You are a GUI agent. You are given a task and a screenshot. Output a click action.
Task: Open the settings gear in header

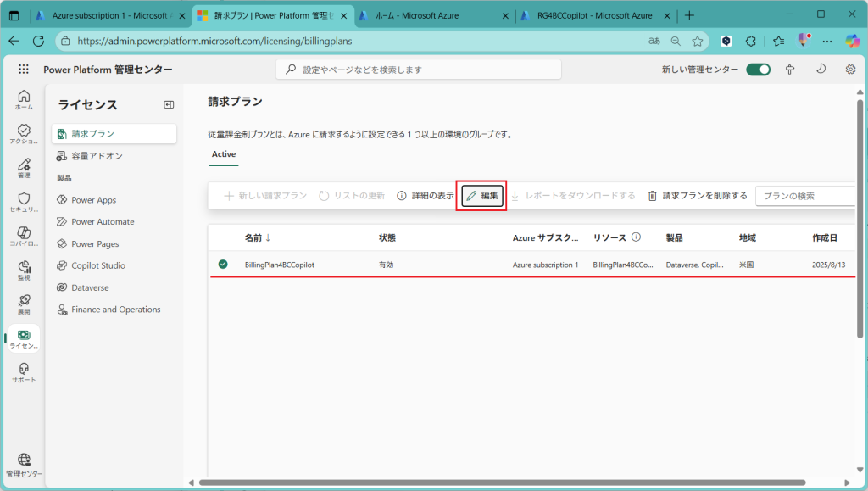click(x=850, y=70)
